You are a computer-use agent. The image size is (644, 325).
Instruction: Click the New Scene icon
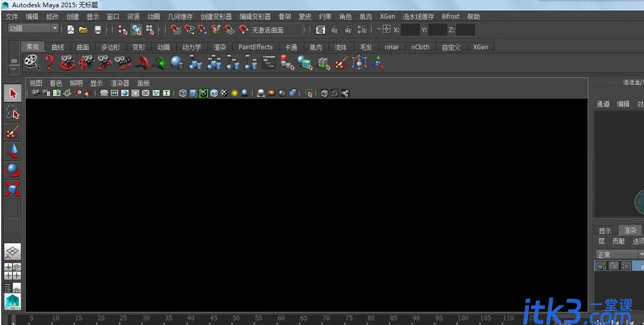pyautogui.click(x=70, y=30)
